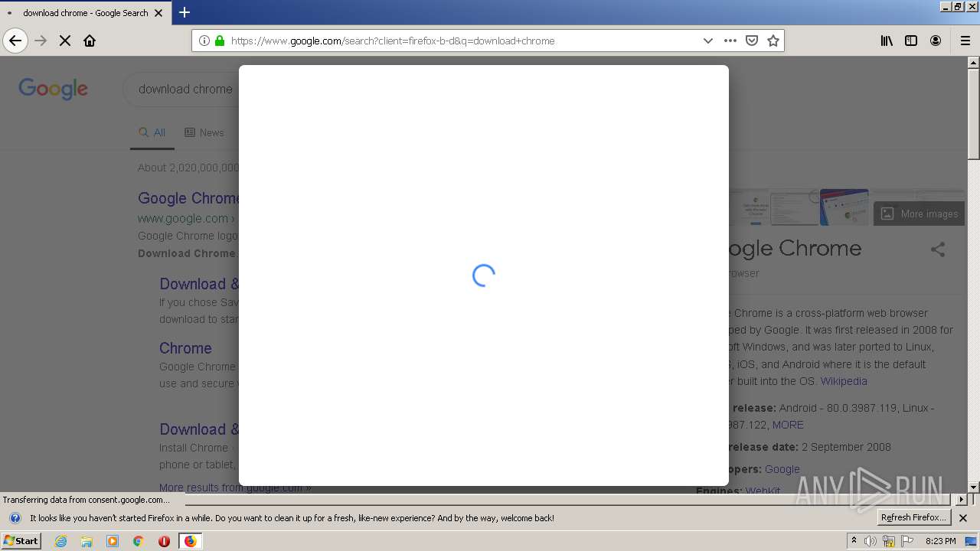Open the Firefox home page icon
This screenshot has width=980, height=551.
coord(90,41)
